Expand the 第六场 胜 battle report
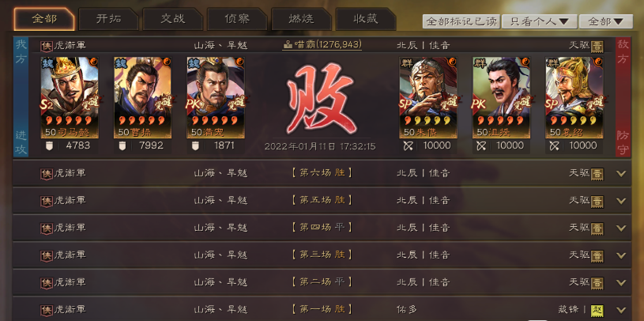The width and height of the screenshot is (644, 321). 621,173
